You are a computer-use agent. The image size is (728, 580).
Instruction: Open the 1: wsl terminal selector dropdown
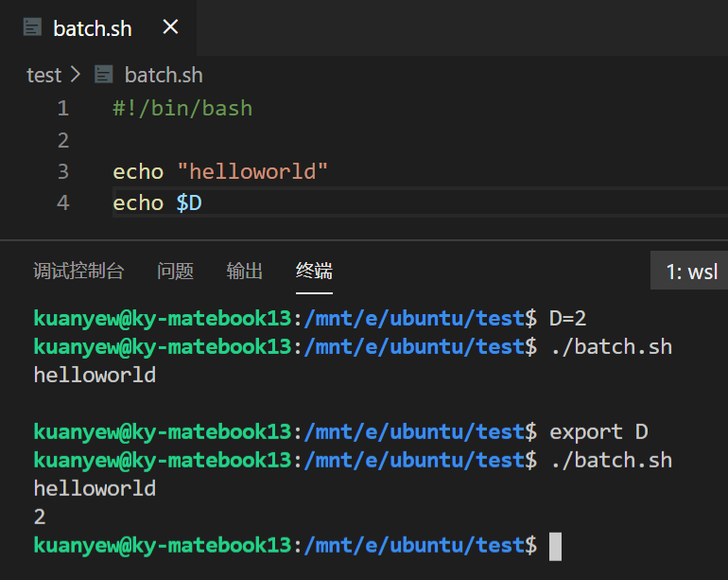tap(689, 271)
